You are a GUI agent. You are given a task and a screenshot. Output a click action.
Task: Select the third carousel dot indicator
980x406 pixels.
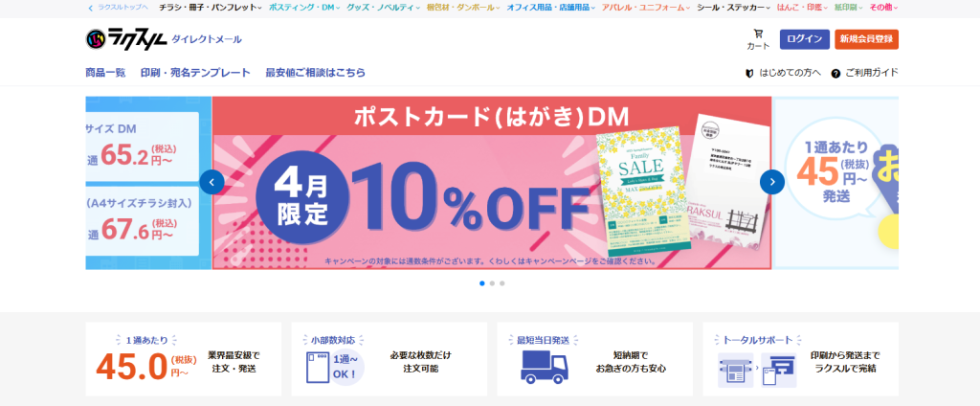(501, 283)
